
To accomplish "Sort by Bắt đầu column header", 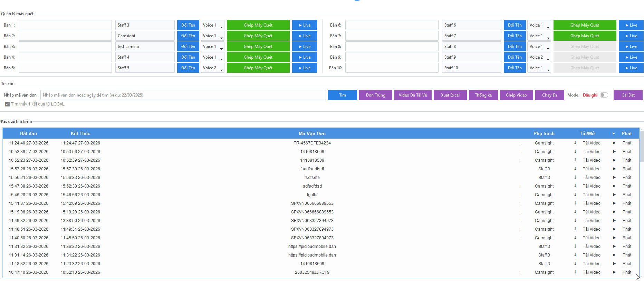I will 28,133.
